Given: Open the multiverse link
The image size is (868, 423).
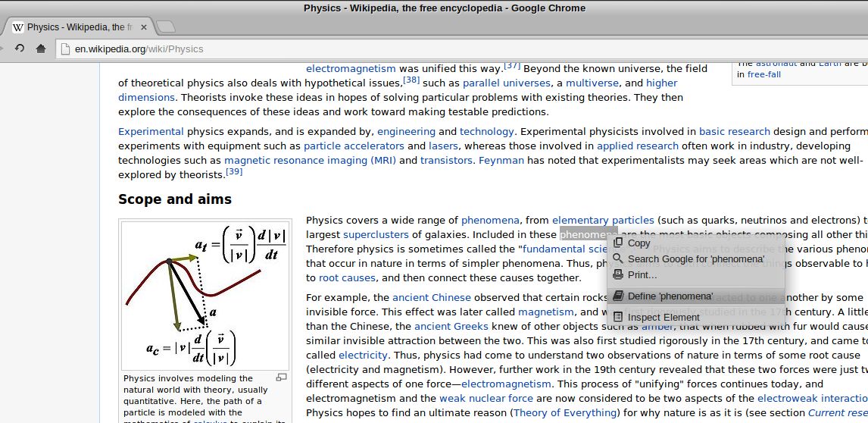Looking at the screenshot, I should (x=592, y=83).
